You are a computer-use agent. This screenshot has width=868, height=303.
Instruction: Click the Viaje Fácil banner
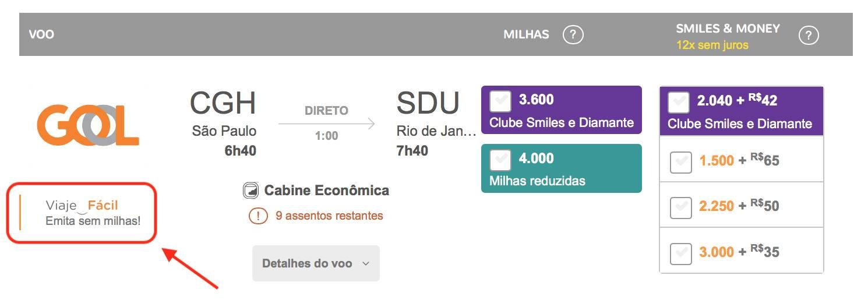82,213
